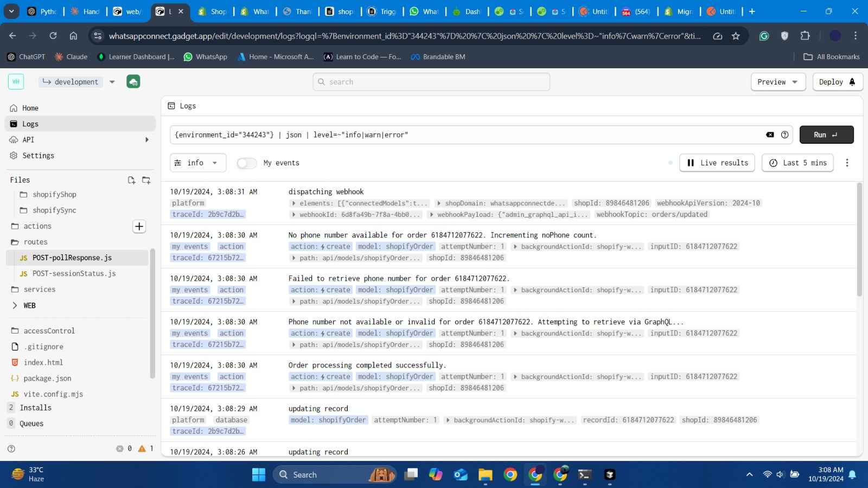The width and height of the screenshot is (868, 488).
Task: Open the query help question mark icon
Action: tap(784, 134)
